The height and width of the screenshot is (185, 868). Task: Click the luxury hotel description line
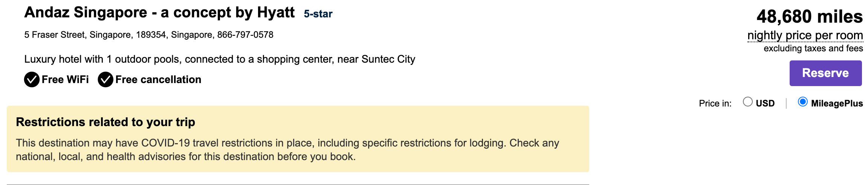tap(220, 59)
